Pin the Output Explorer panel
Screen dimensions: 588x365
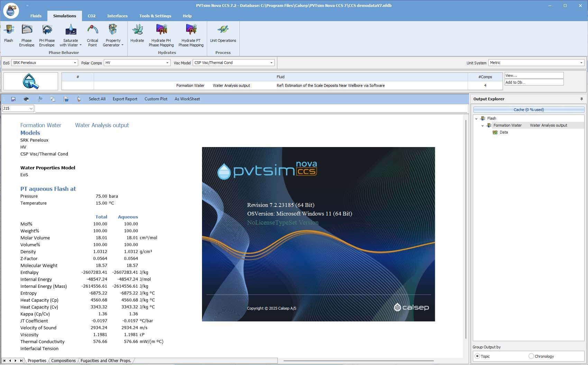pyautogui.click(x=581, y=99)
